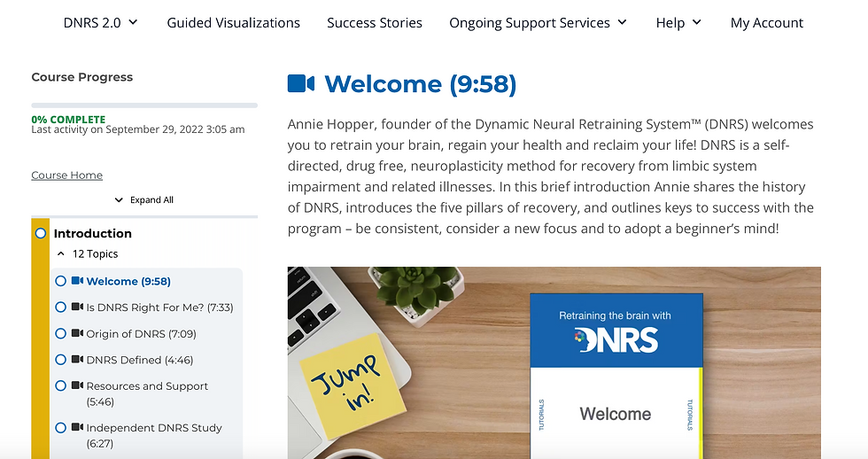Open the DNRS 2.0 dropdown menu
Viewport: 868px width, 459px height.
click(x=100, y=23)
